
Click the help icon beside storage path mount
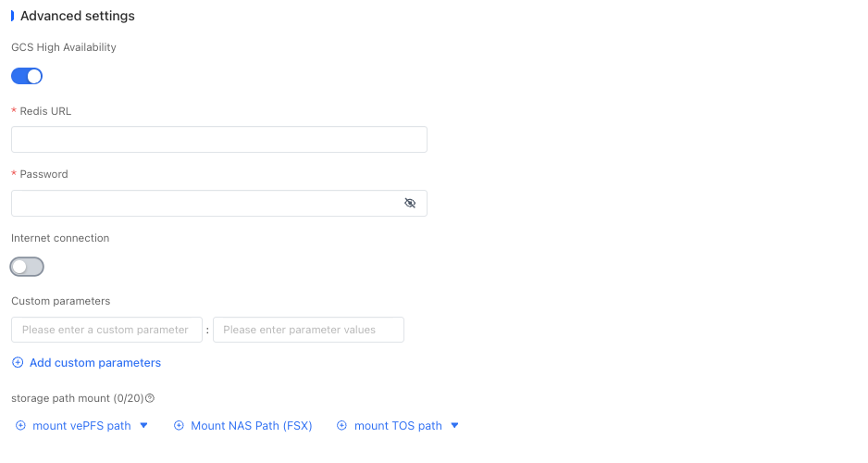pyautogui.click(x=150, y=398)
